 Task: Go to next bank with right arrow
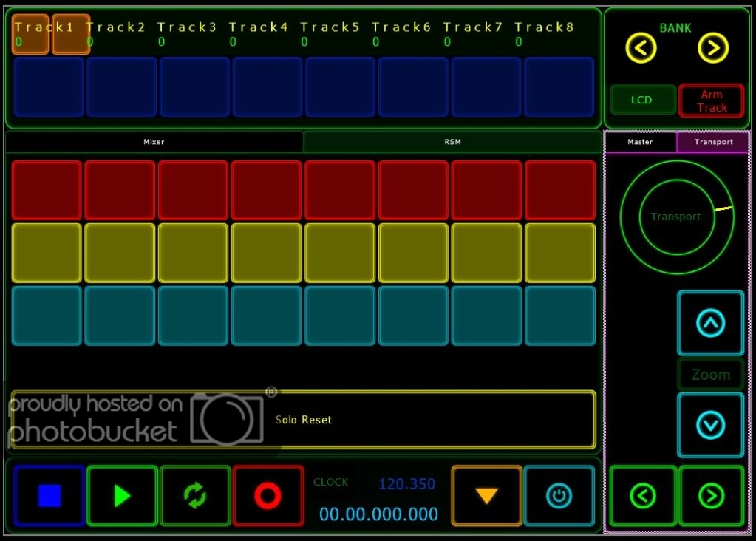coord(713,49)
